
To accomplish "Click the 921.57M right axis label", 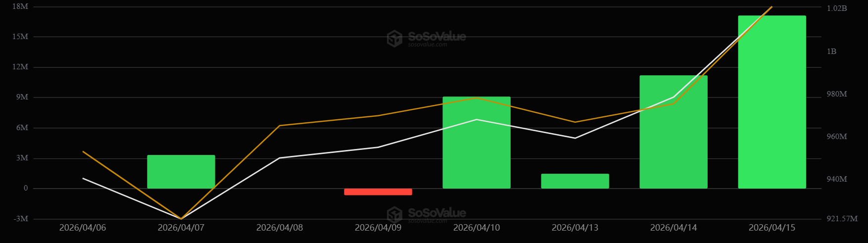I will [x=842, y=218].
